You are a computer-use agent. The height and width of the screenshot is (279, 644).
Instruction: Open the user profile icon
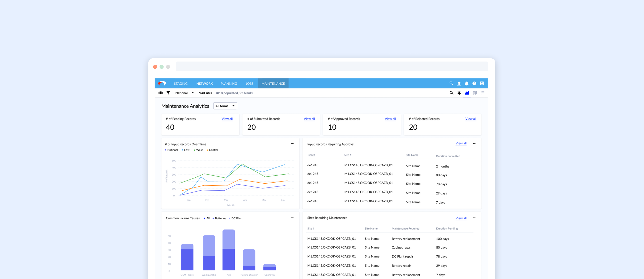pos(482,83)
